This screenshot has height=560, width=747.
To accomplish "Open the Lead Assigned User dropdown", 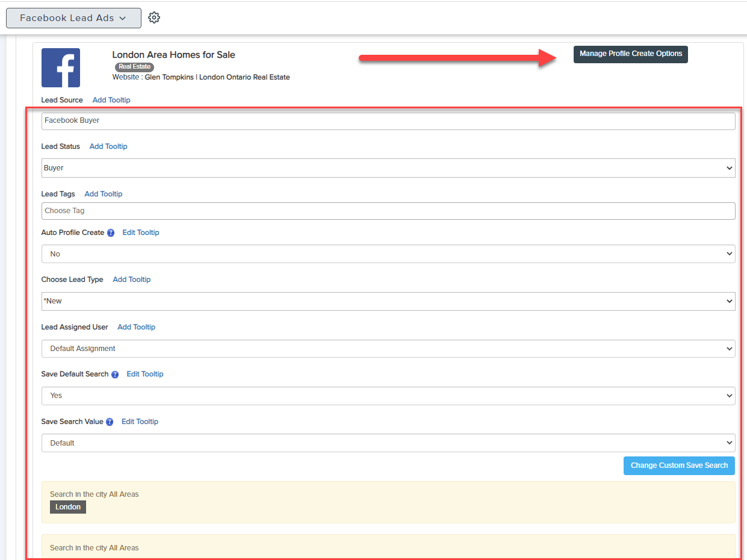I will [388, 349].
